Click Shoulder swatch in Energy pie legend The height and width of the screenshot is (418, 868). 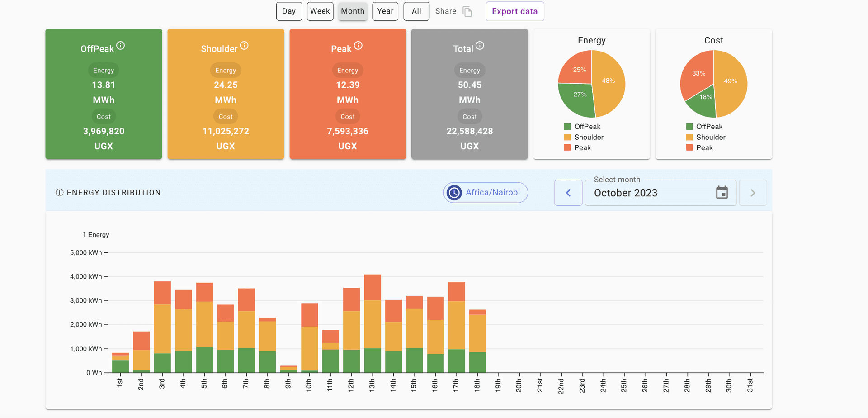click(567, 137)
